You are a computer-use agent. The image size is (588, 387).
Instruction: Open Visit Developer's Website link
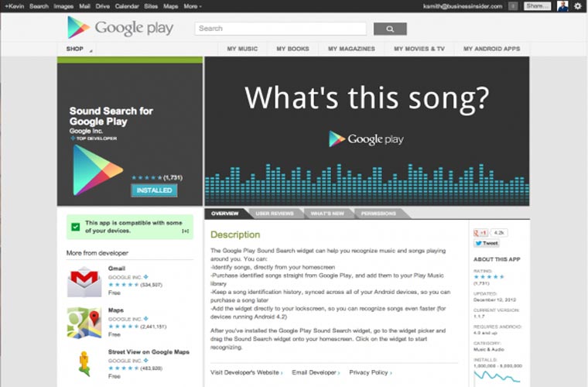[x=246, y=372]
